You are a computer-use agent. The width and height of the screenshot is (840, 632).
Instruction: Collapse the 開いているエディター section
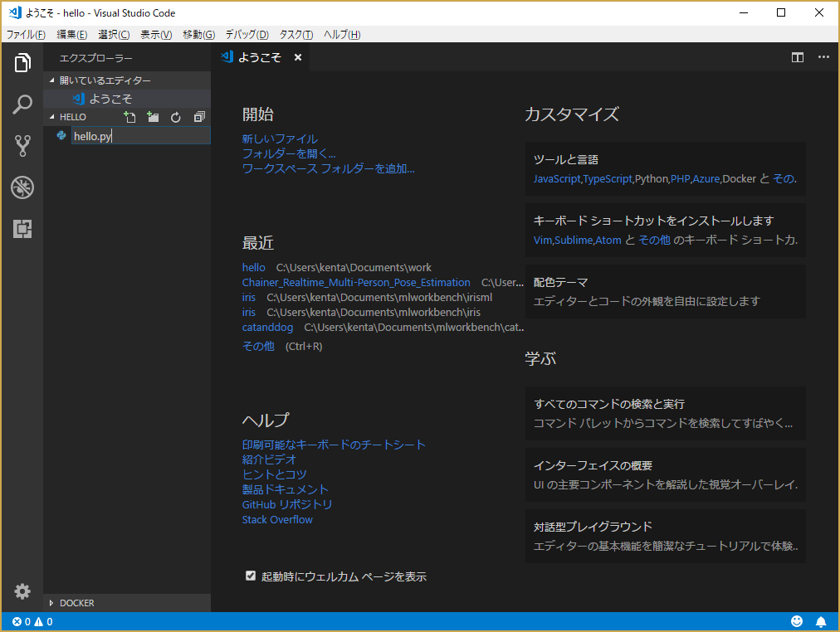(x=52, y=80)
